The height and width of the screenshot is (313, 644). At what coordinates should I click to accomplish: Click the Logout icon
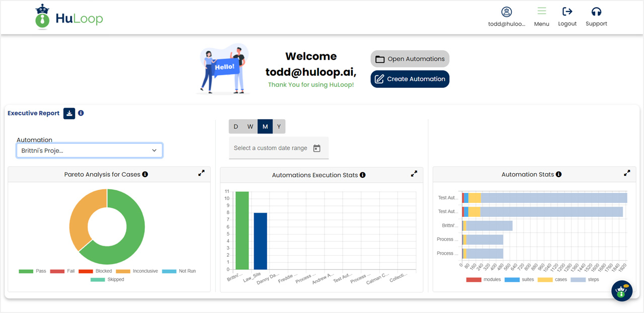click(567, 12)
